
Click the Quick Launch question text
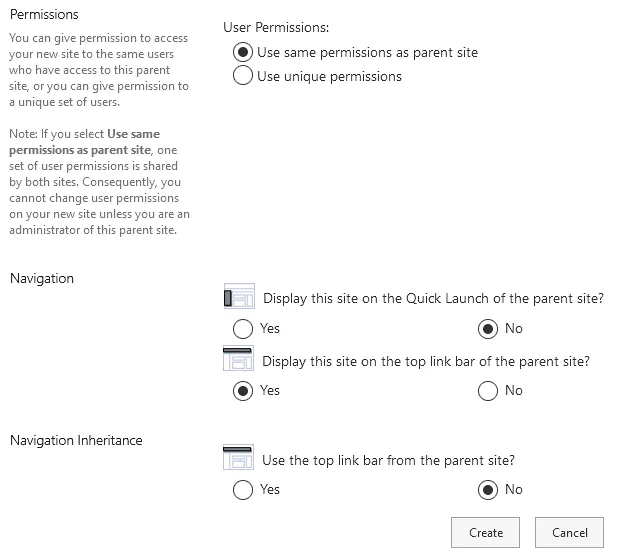click(433, 299)
